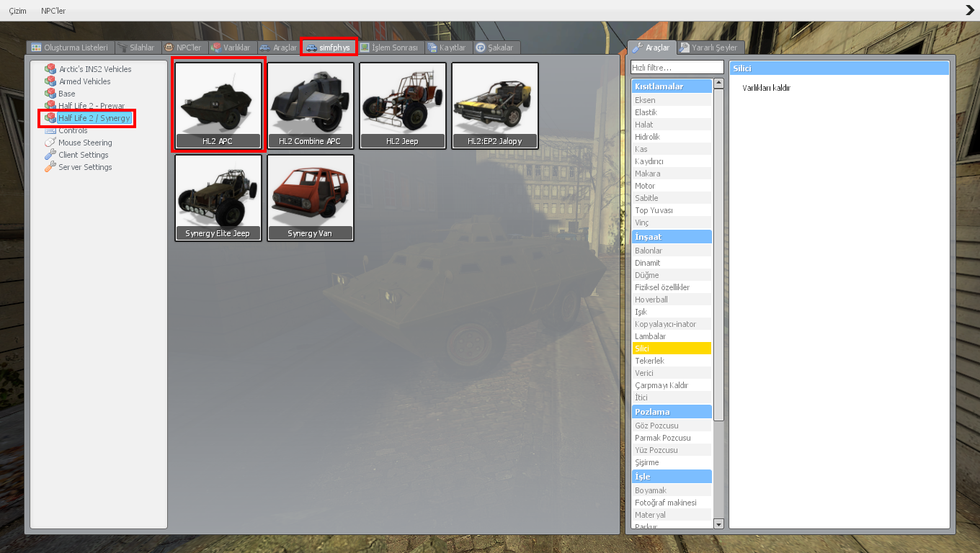
Task: Select the Elastik tool
Action: click(672, 112)
